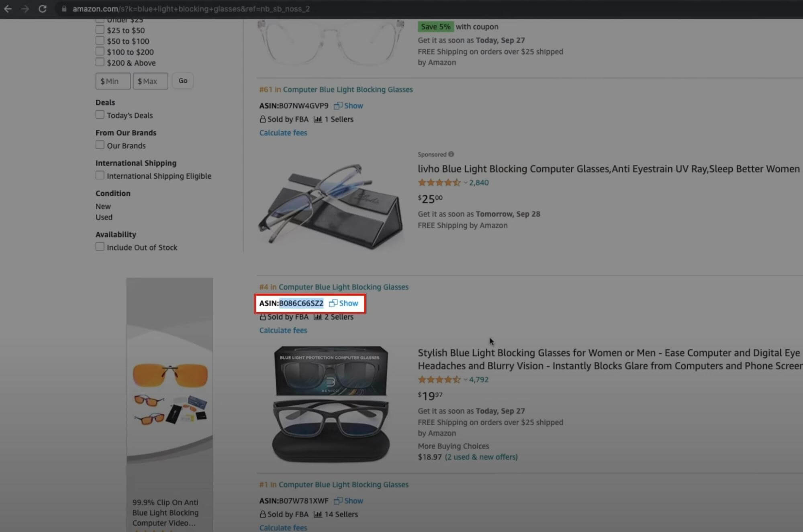Viewport: 803px width, 532px height.
Task: Open #61 Computer Blue Light Blocking Glasses category
Action: point(347,90)
